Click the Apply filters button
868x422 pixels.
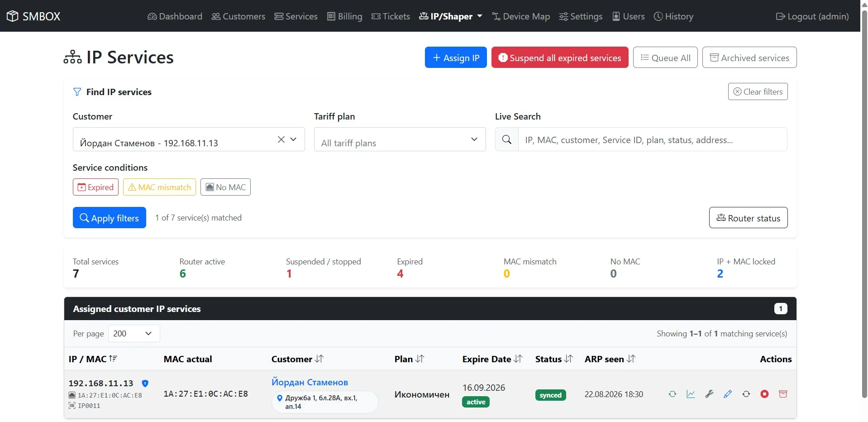click(x=110, y=218)
